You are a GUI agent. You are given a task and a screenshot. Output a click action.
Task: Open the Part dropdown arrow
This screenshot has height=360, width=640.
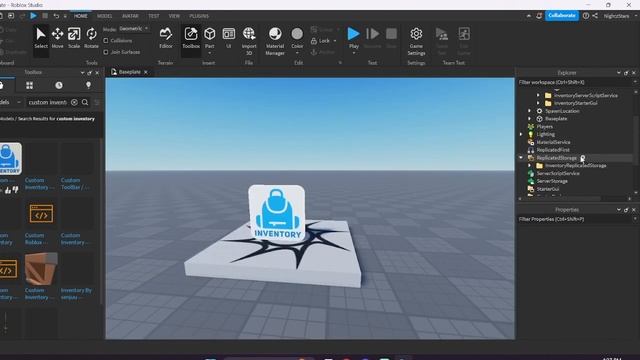[210, 53]
